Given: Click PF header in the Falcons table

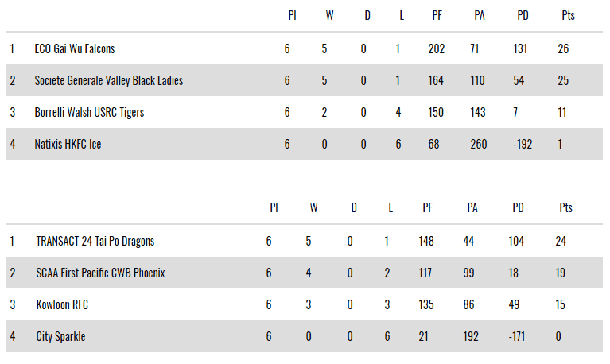Looking at the screenshot, I should [x=437, y=15].
